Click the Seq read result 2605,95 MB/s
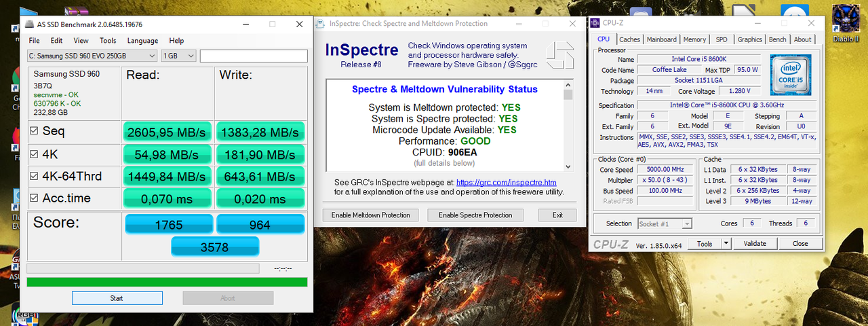 pyautogui.click(x=167, y=132)
